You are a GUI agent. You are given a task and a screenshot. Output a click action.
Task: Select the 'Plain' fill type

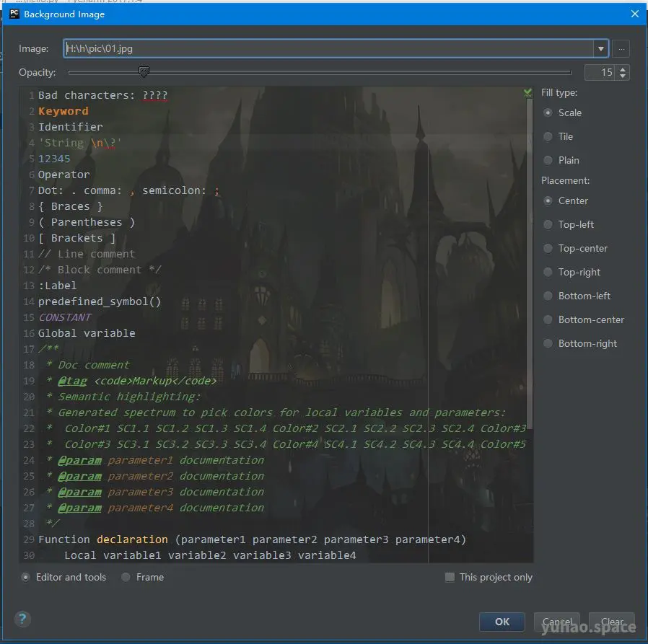tap(548, 160)
